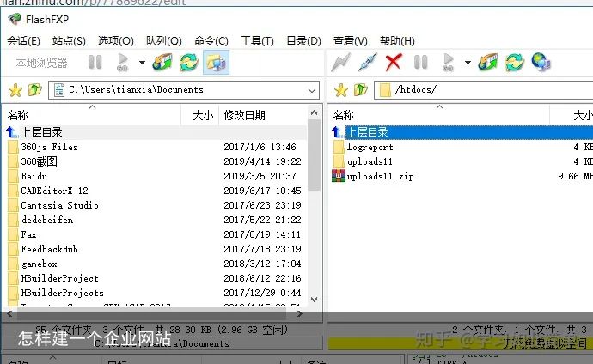Open the local play button dropdown arrow

pos(142,63)
